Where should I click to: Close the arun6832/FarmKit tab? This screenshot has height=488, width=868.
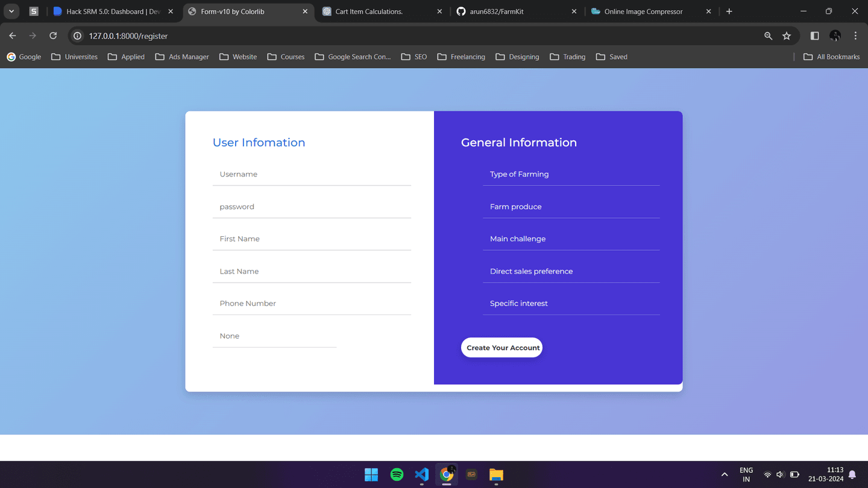[574, 11]
